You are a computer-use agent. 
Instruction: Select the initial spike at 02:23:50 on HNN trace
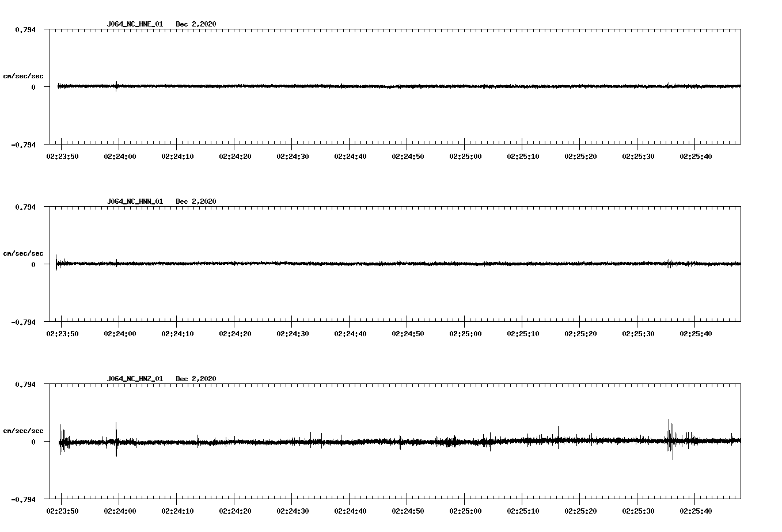56,262
